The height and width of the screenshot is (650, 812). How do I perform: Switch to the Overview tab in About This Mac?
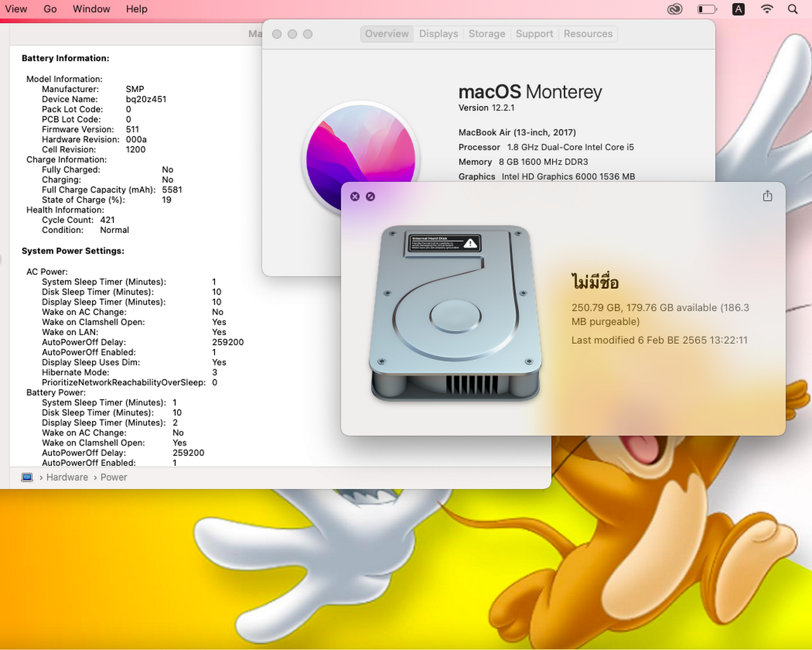pos(387,34)
